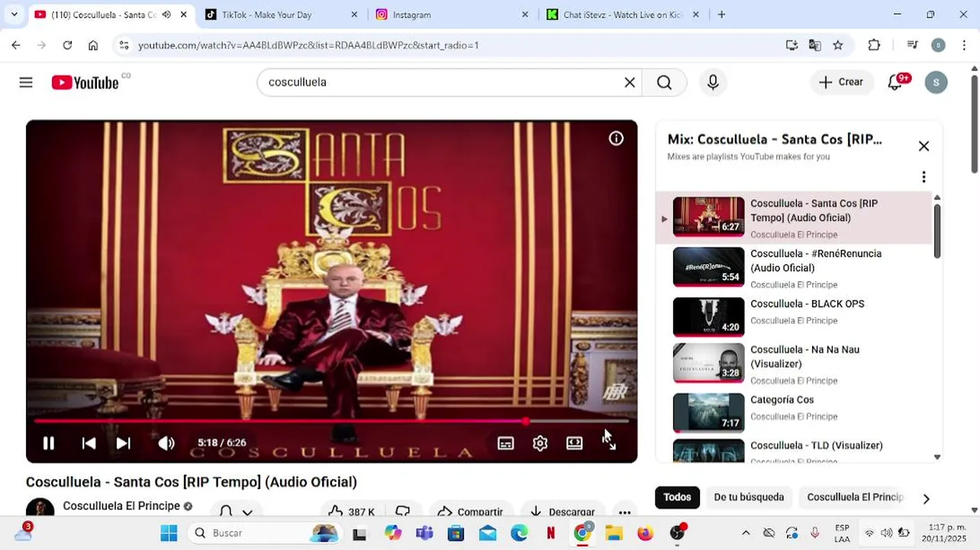This screenshot has width=980, height=550.
Task: Switch to the Instagram tab
Action: pyautogui.click(x=452, y=15)
